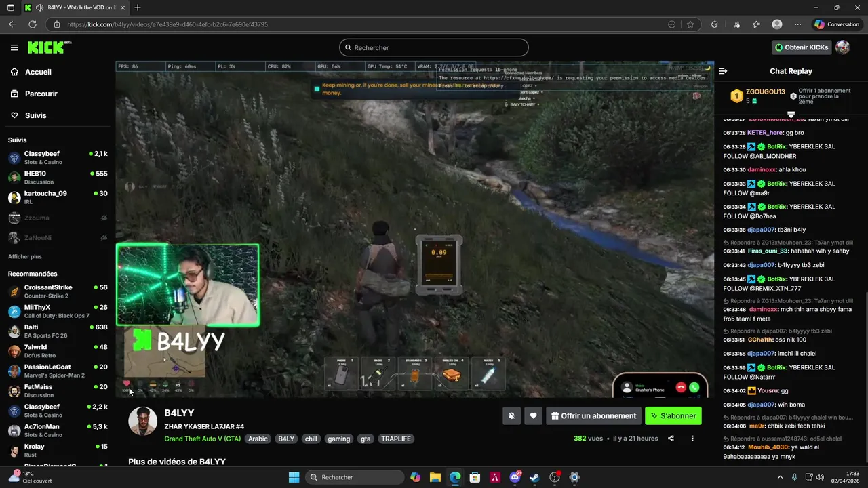Open the hamburger menu beside Kick logo

click(x=14, y=47)
